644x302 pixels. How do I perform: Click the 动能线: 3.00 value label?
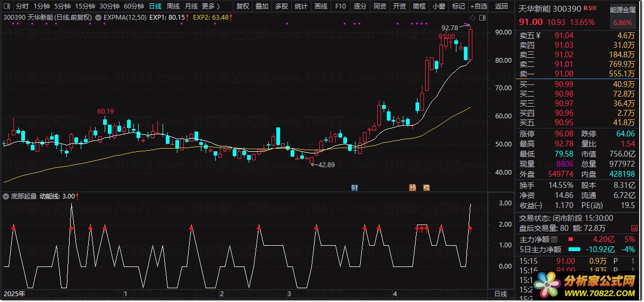click(58, 196)
